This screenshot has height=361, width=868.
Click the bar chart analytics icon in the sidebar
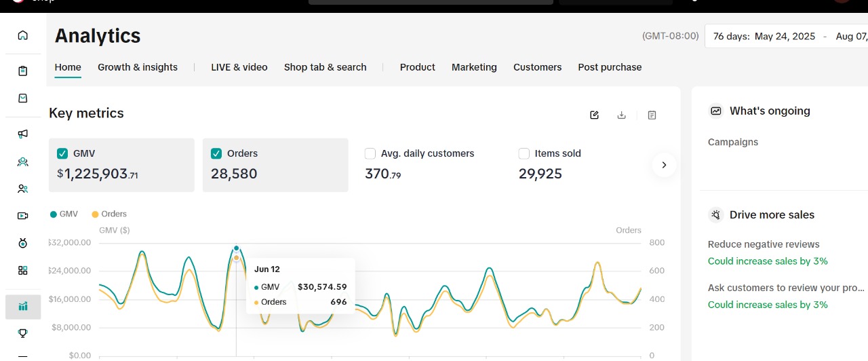tap(23, 307)
